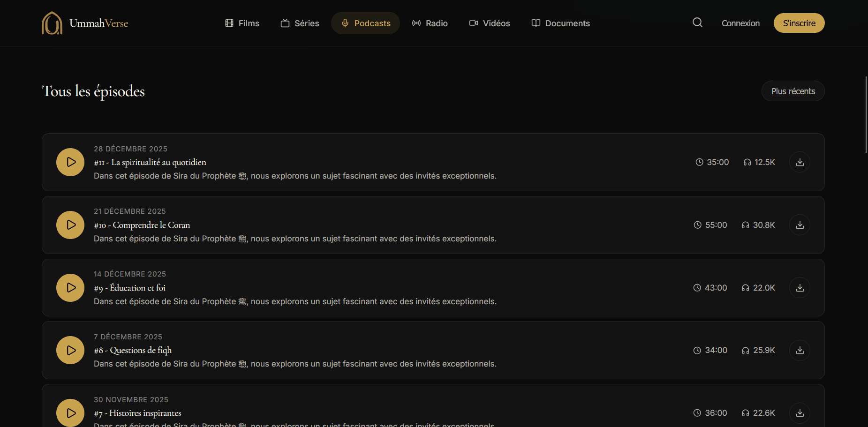Click the UmmahVerse logo

pyautogui.click(x=85, y=23)
